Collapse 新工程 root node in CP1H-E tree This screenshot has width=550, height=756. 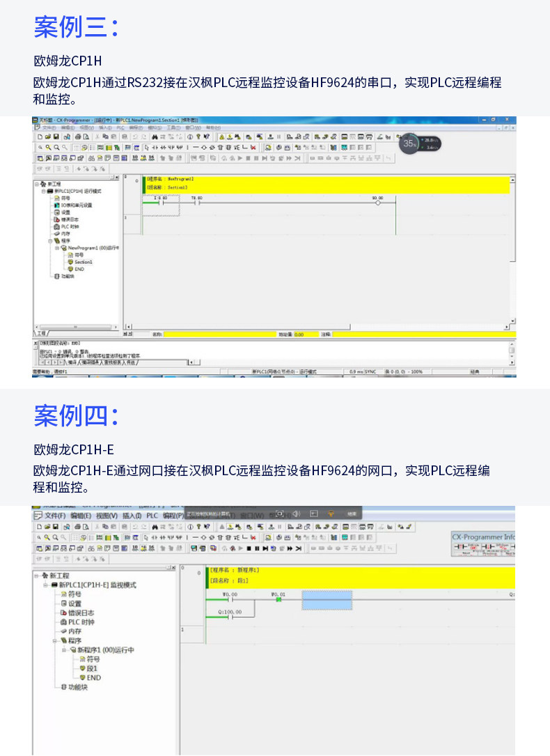(x=36, y=576)
